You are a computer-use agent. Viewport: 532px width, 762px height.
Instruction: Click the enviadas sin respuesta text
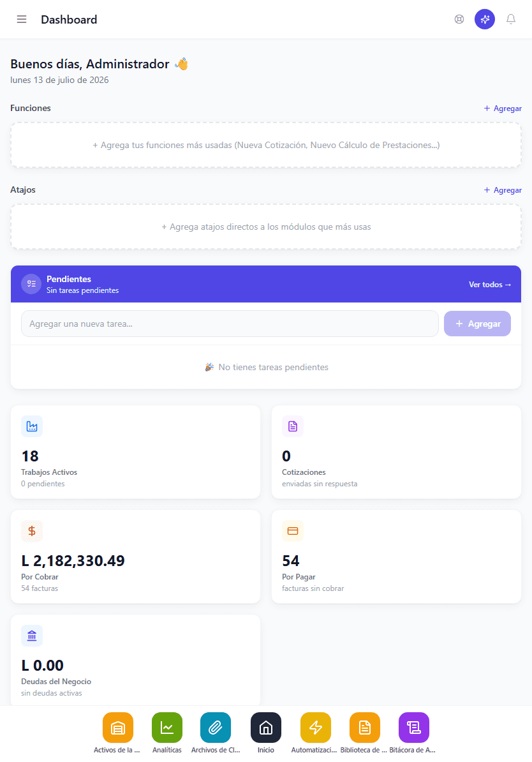(x=320, y=484)
